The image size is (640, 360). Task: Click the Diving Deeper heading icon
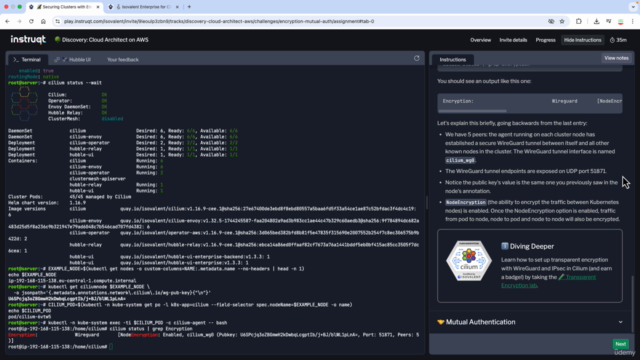(x=504, y=246)
